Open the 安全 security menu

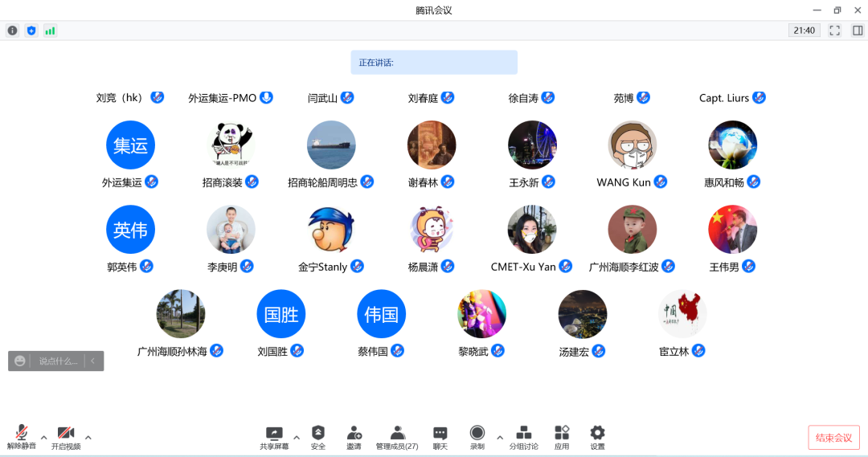click(x=317, y=437)
